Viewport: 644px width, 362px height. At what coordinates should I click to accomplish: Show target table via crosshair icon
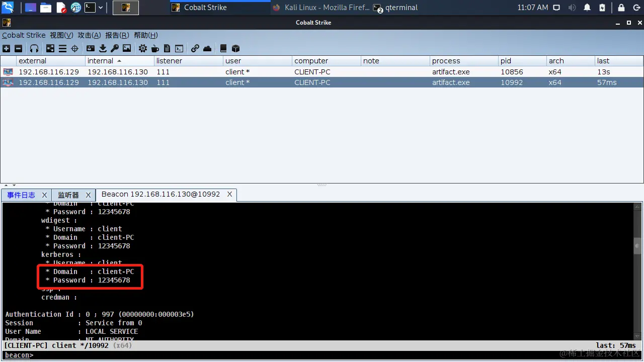(x=74, y=48)
